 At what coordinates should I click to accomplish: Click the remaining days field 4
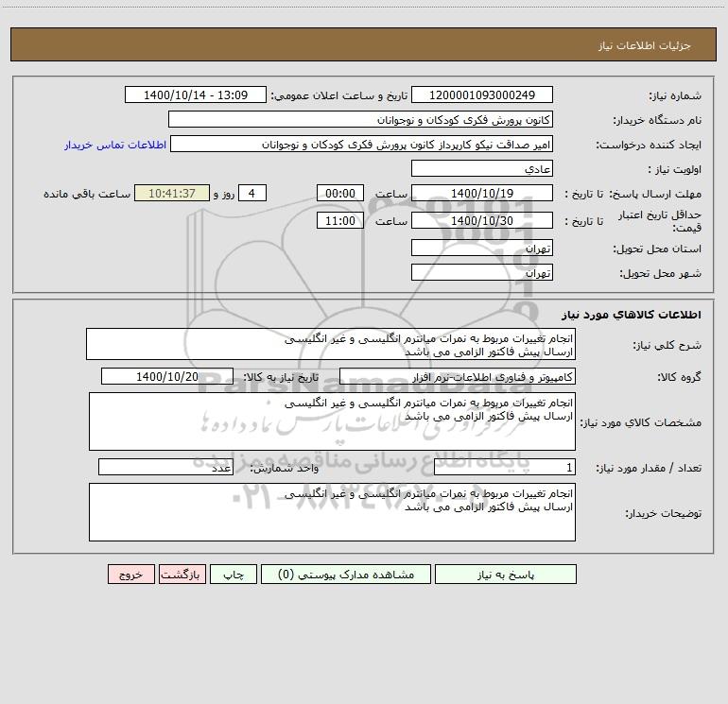252,193
